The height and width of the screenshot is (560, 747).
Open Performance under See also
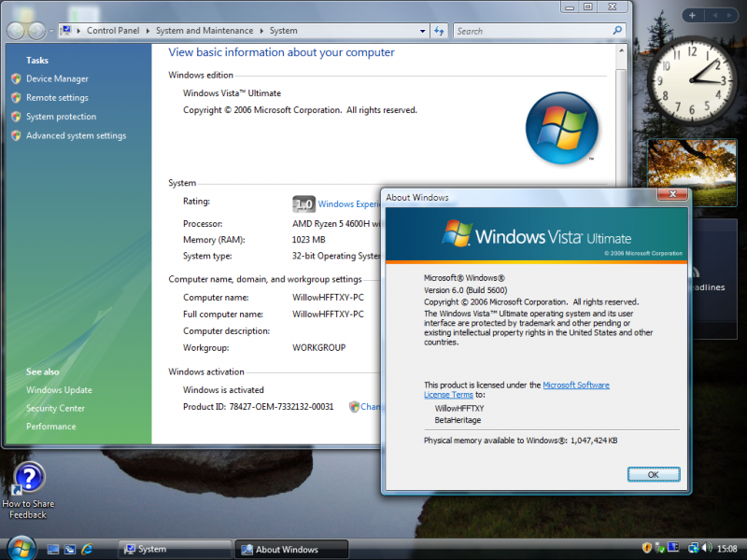tap(51, 427)
